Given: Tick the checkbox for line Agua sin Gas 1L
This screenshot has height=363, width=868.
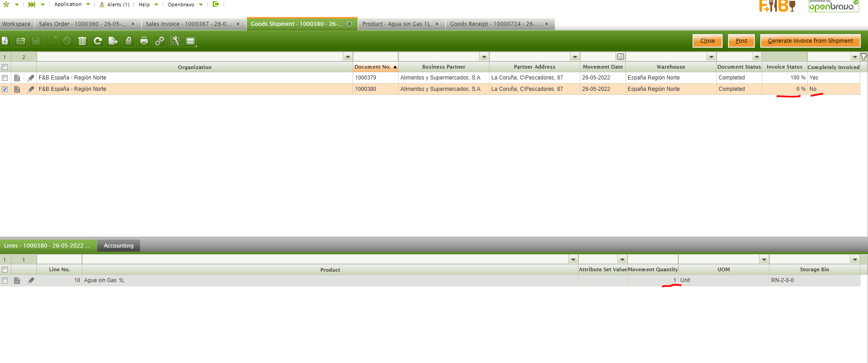Looking at the screenshot, I should 5,281.
